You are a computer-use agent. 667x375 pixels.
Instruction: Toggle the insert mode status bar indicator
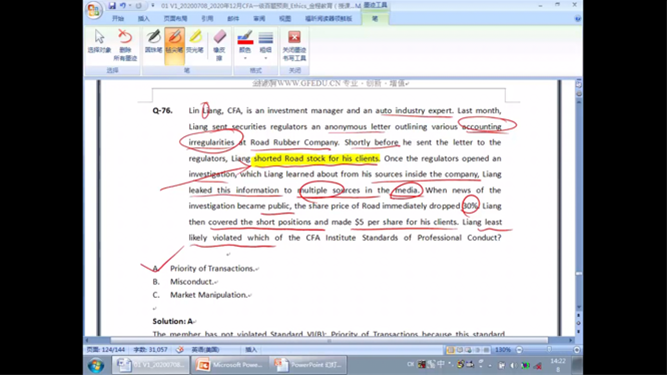(251, 349)
